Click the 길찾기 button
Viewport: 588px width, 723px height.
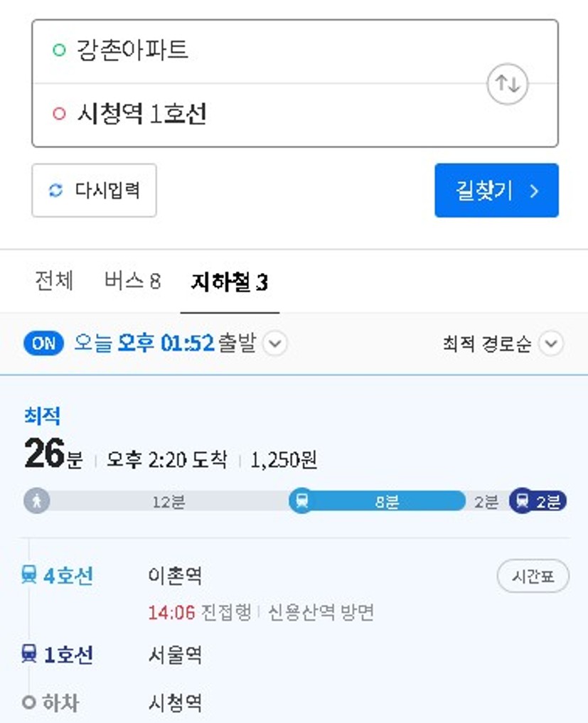497,190
